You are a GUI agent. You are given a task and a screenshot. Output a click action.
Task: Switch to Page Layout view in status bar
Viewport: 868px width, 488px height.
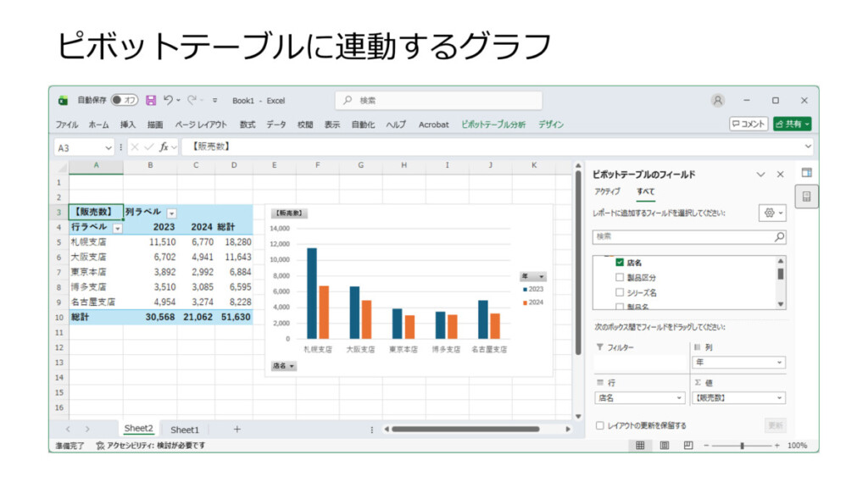click(x=665, y=445)
